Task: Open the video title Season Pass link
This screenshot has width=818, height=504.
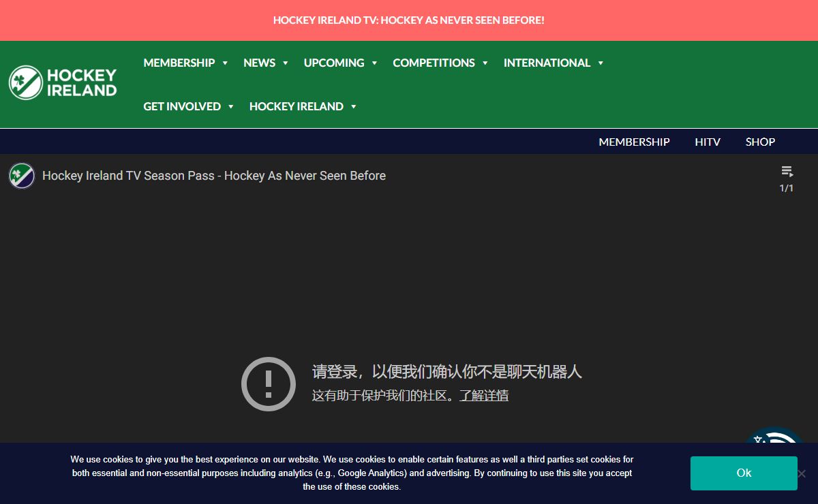Action: [x=213, y=176]
